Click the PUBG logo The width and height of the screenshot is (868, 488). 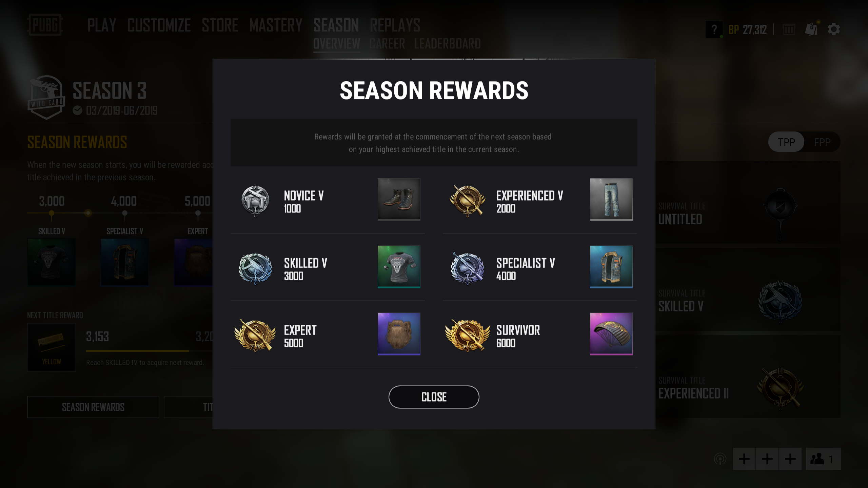point(45,25)
